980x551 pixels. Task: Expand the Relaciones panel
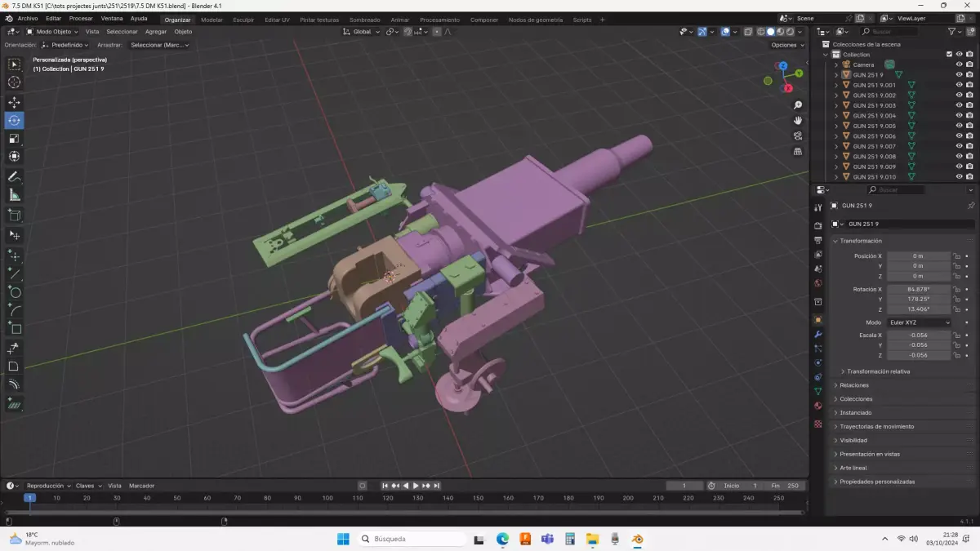(x=854, y=385)
